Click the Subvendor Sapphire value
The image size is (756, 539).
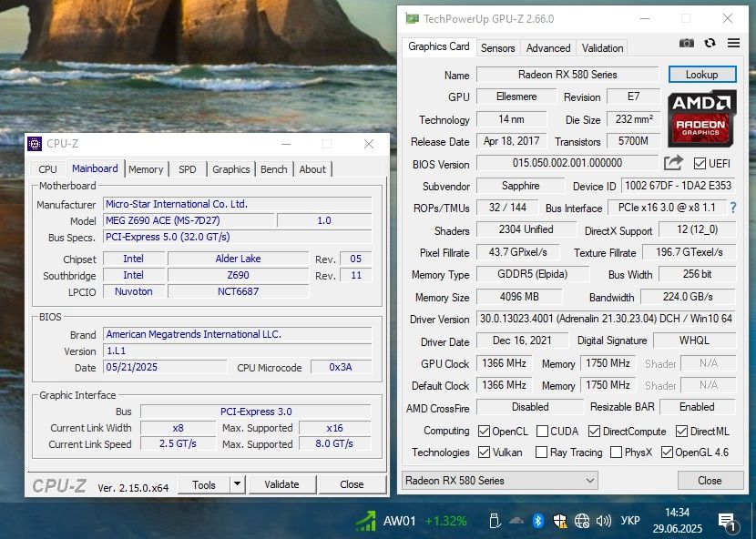click(x=520, y=186)
